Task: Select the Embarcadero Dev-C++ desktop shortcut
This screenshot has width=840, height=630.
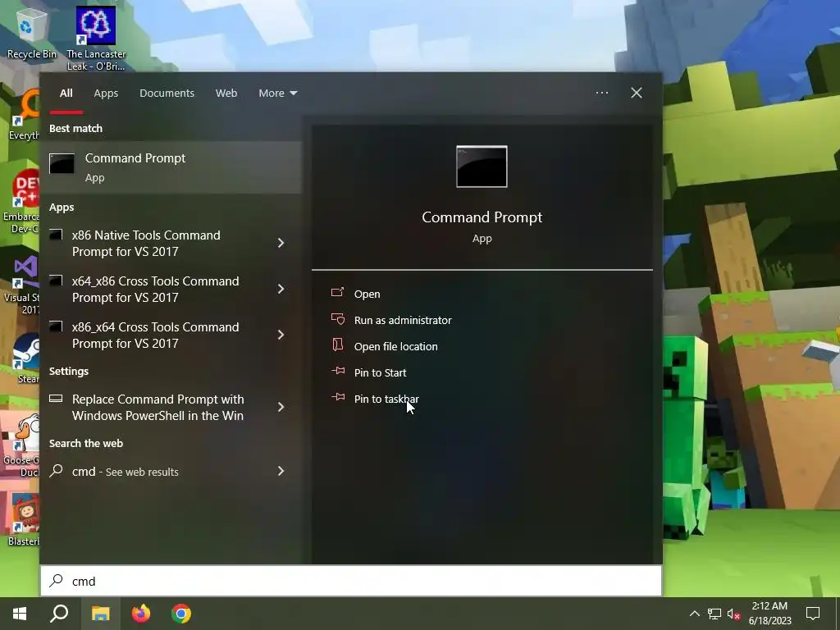Action: 21,203
